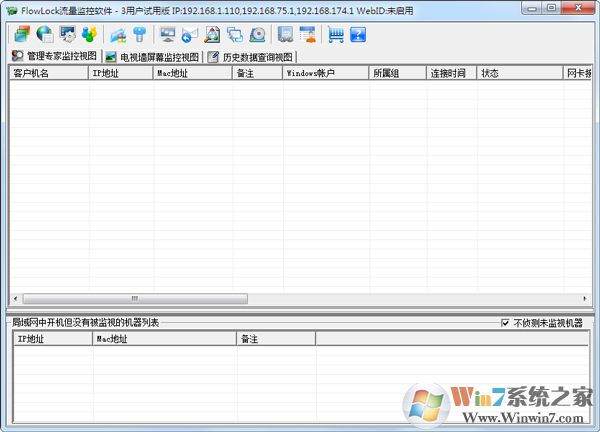Click the Windows帐户 column header
This screenshot has width=600, height=432.
pos(326,73)
